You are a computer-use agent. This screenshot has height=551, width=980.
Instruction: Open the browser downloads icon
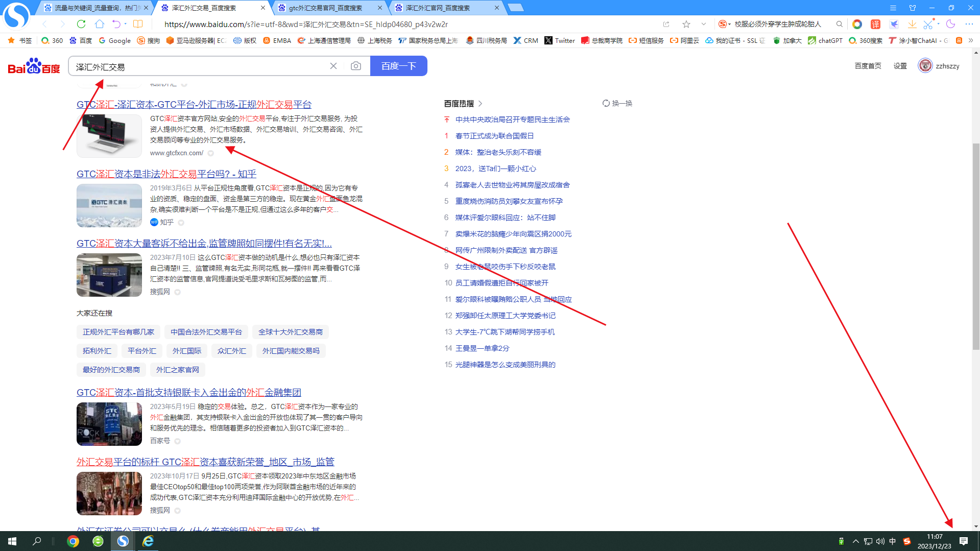tap(913, 24)
